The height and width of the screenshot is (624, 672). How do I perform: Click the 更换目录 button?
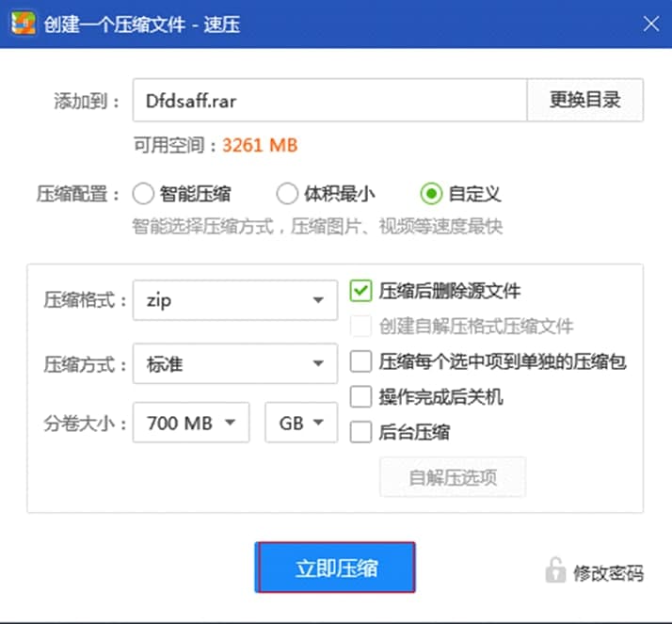(x=585, y=100)
